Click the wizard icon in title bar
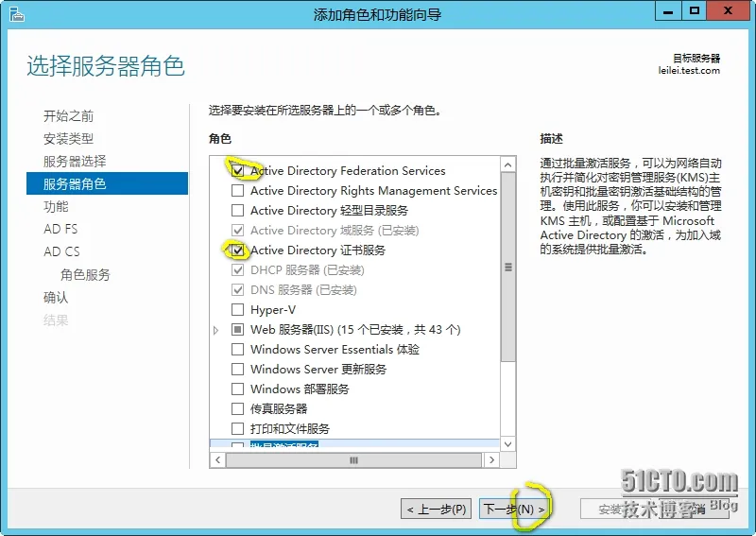The image size is (756, 536). point(16,14)
